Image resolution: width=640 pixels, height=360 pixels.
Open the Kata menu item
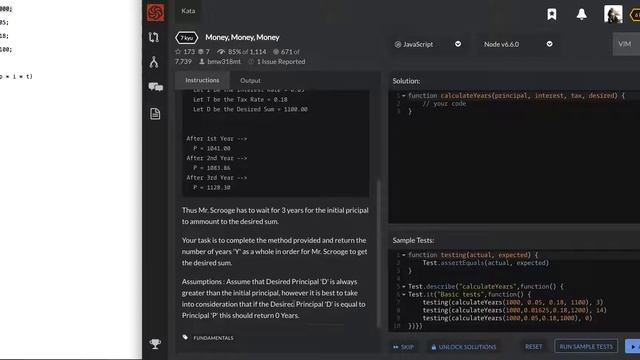tap(188, 11)
